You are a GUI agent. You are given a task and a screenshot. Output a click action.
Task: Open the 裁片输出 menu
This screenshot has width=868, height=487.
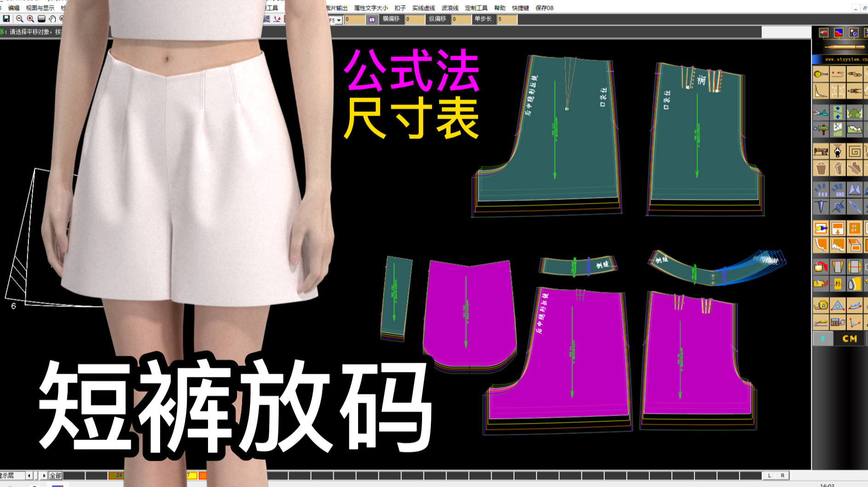coord(336,8)
